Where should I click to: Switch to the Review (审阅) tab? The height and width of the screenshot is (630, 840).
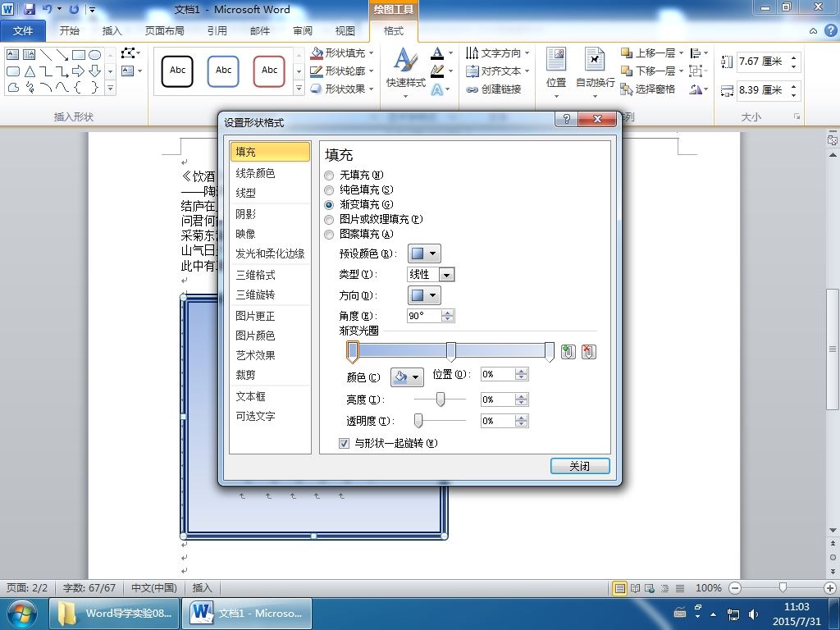(303, 30)
